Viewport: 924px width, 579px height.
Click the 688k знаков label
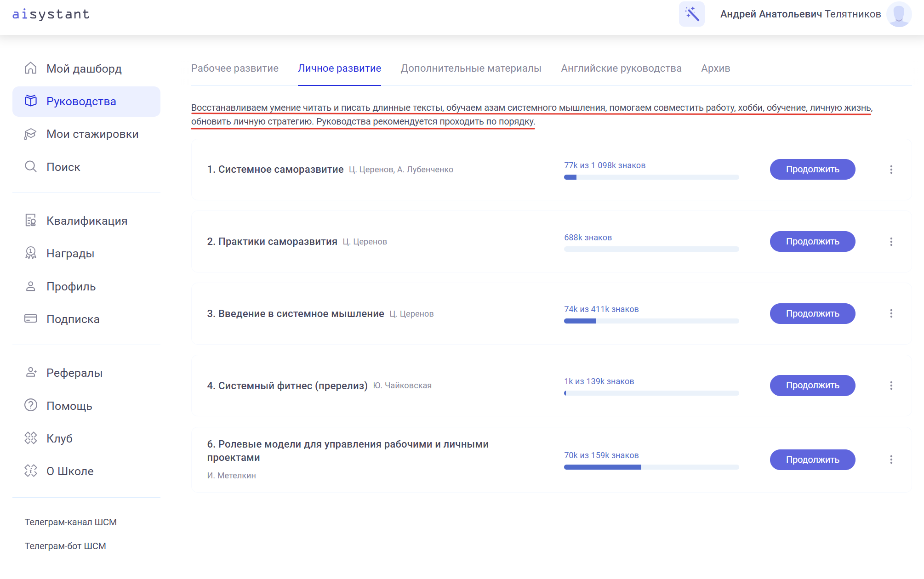tap(588, 238)
